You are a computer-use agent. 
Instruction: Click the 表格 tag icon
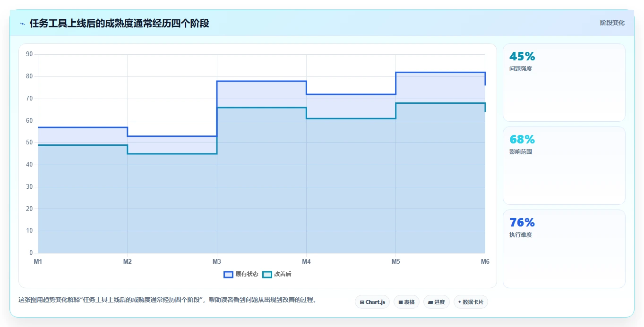point(401,302)
